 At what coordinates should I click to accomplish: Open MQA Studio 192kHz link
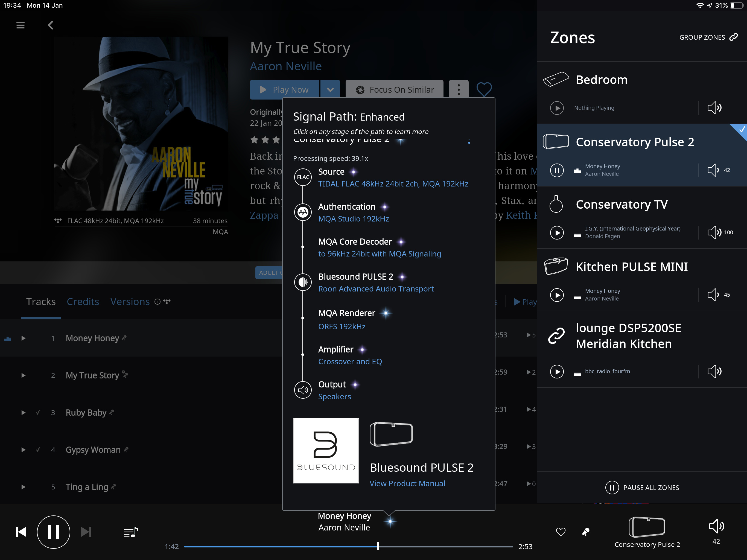[x=354, y=219]
